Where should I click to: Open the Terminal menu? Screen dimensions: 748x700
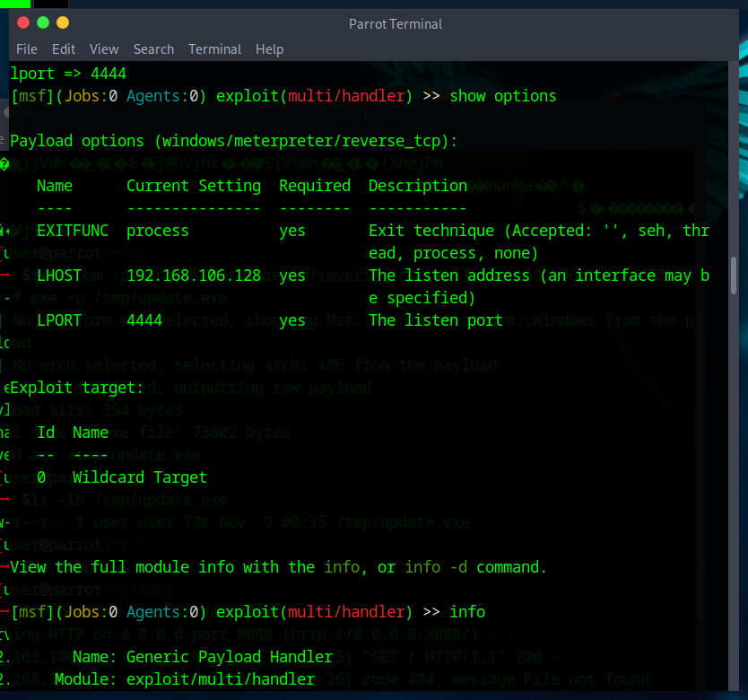(x=214, y=49)
